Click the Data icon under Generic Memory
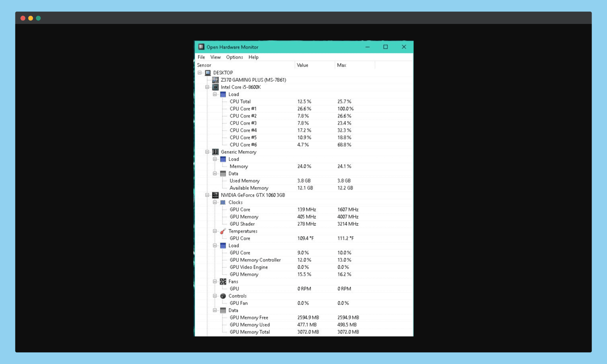The image size is (607, 364). tap(223, 174)
